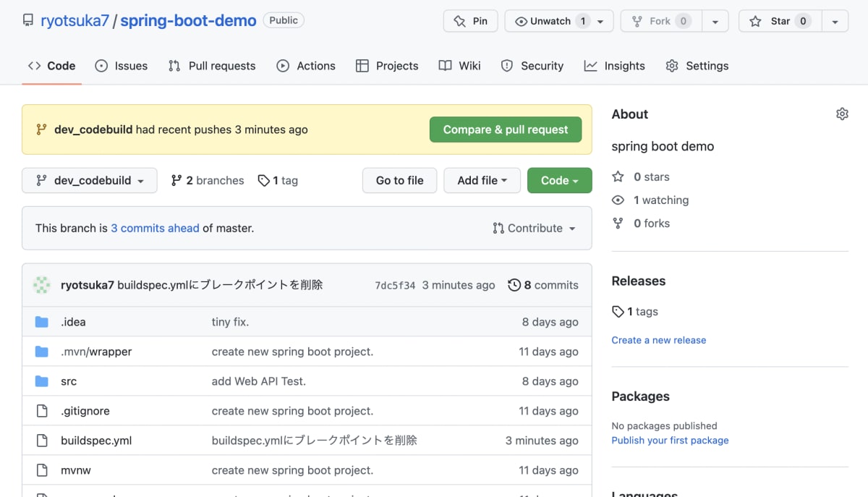Viewport: 868px width, 497px height.
Task: Open the Unwatch notifications dropdown
Action: coord(559,21)
